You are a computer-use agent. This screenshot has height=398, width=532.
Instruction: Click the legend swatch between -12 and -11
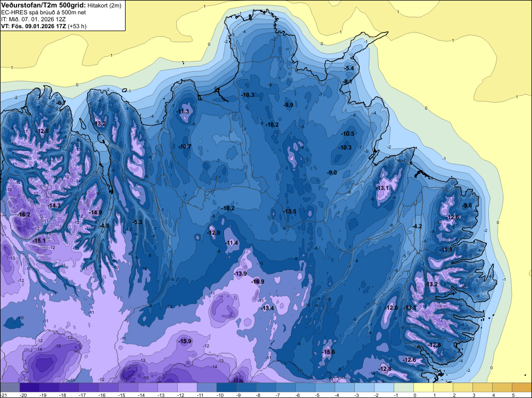point(187,387)
